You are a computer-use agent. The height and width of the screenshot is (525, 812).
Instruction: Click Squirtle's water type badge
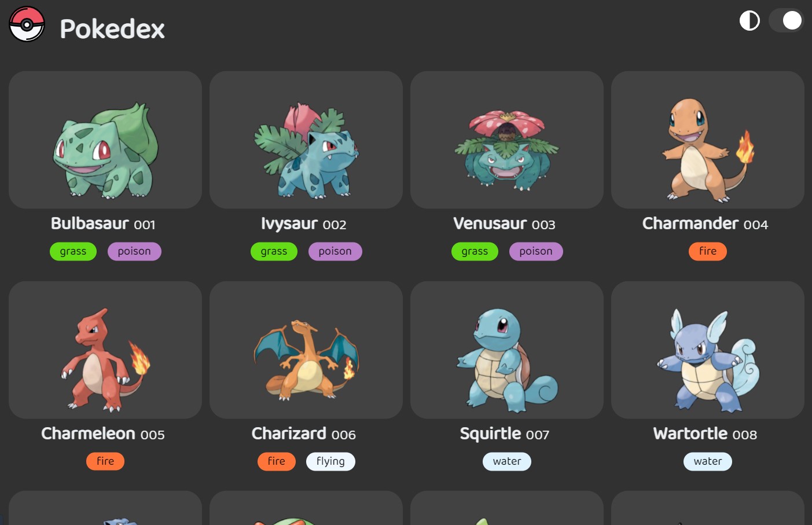507,461
